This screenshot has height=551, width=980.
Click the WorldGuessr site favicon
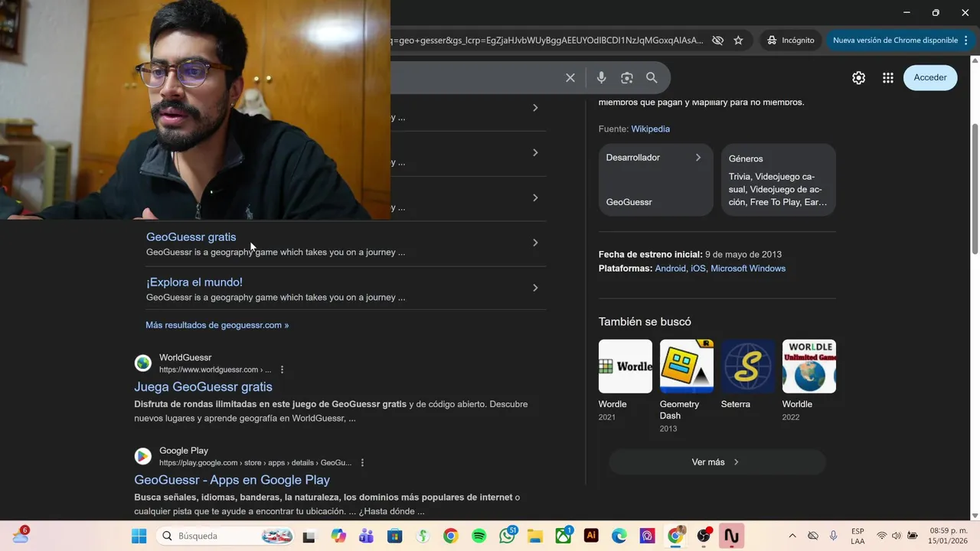coord(143,364)
